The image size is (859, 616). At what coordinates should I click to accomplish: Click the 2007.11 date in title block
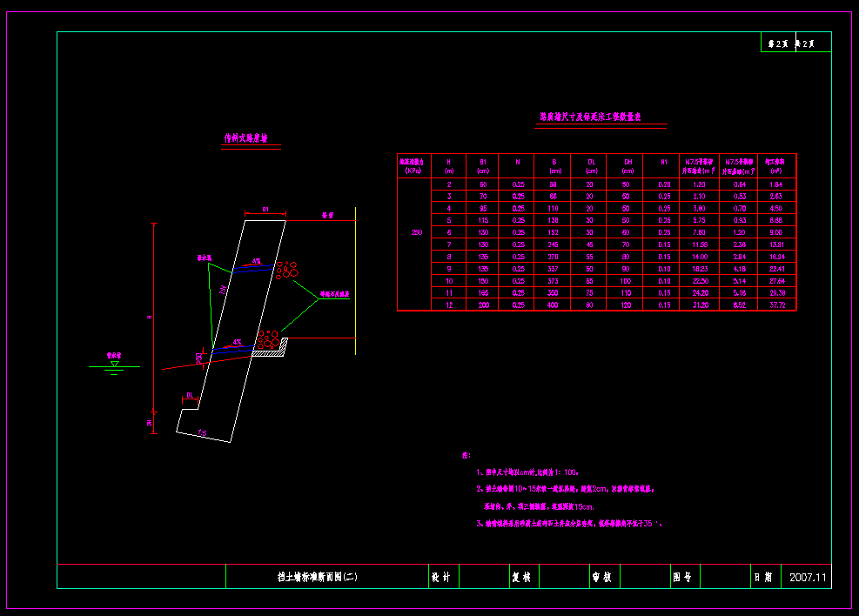point(809,577)
